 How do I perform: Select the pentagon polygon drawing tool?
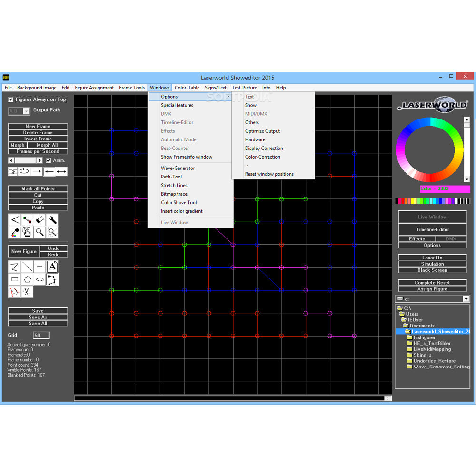27,279
